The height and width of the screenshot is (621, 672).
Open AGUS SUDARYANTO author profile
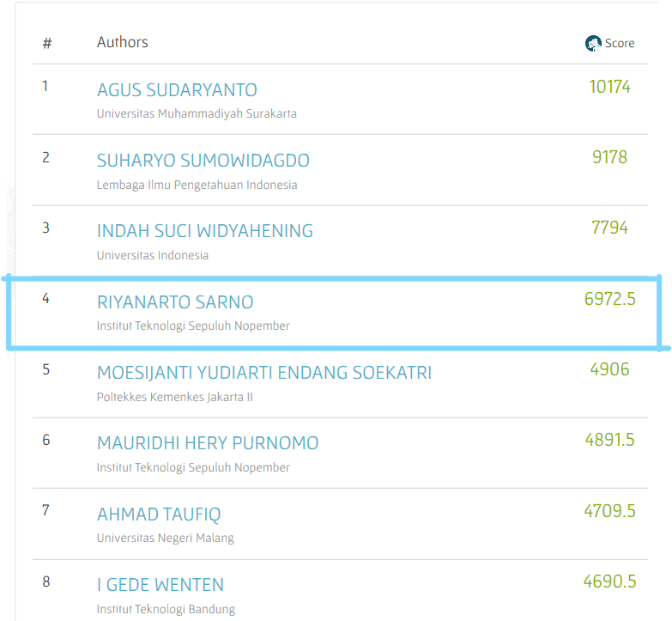[177, 90]
